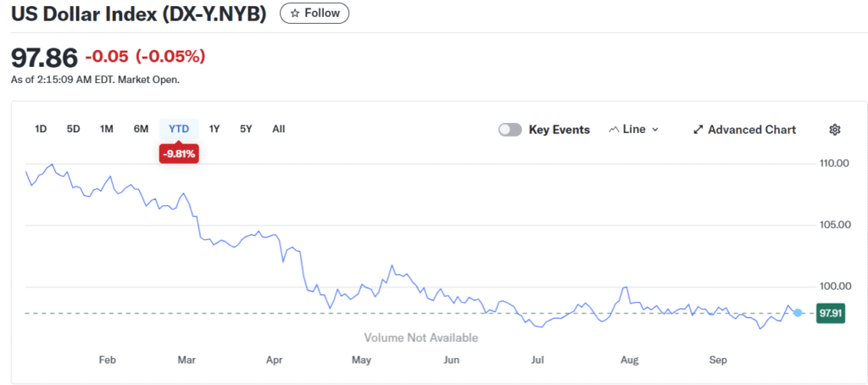Click the star Follow button

tap(314, 13)
